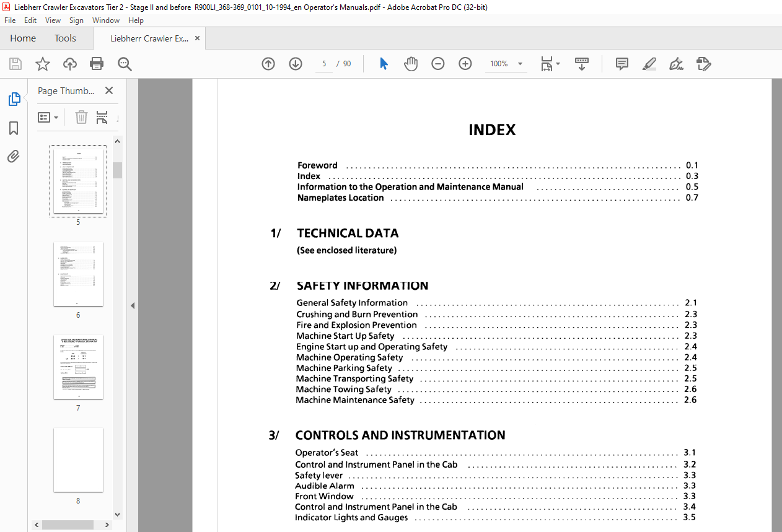Viewport: 782px width, 532px height.
Task: Open the fit page options icon
Action: pos(550,64)
